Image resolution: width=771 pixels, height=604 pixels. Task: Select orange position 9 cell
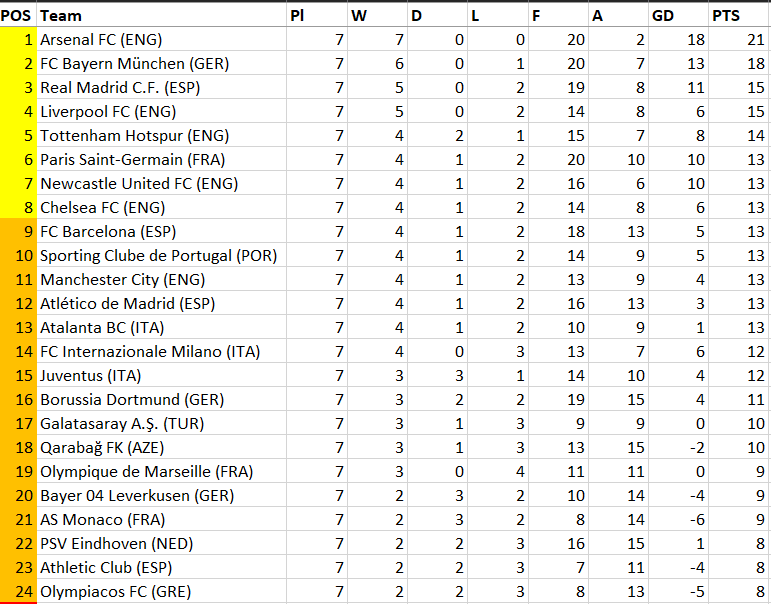18,231
